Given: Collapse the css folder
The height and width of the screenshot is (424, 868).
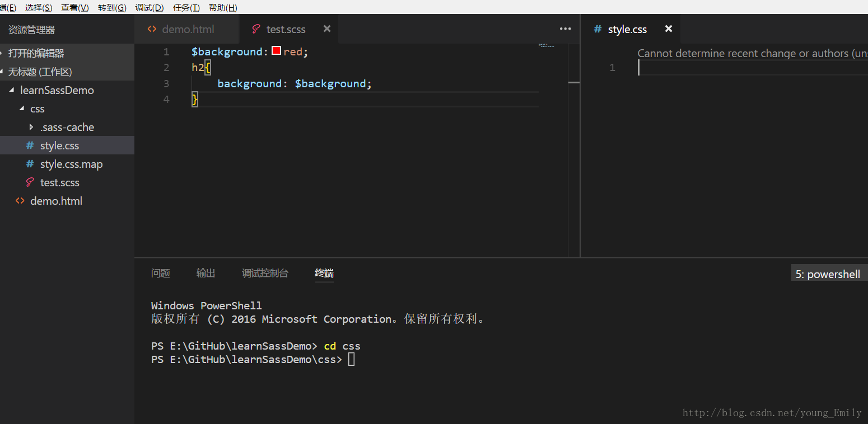Looking at the screenshot, I should pyautogui.click(x=67, y=109).
